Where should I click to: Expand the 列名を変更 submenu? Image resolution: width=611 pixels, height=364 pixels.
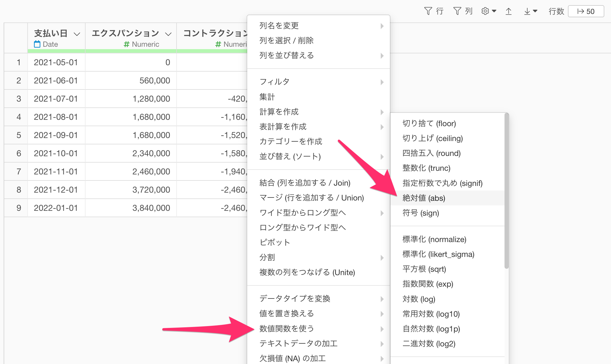[319, 25]
